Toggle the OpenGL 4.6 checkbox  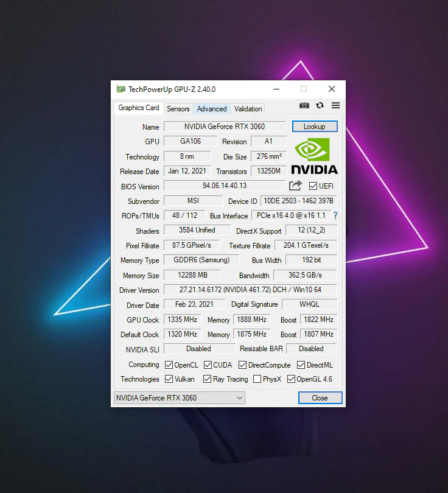click(x=291, y=379)
